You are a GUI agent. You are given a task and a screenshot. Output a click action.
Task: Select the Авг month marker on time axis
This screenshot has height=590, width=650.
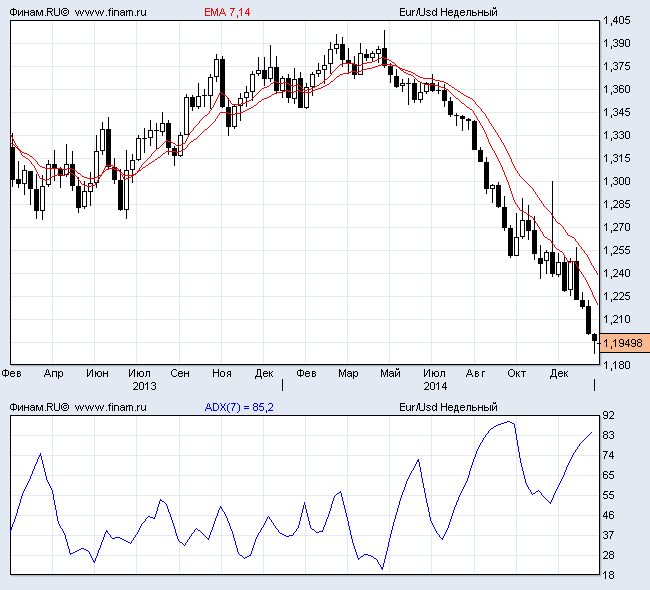475,373
